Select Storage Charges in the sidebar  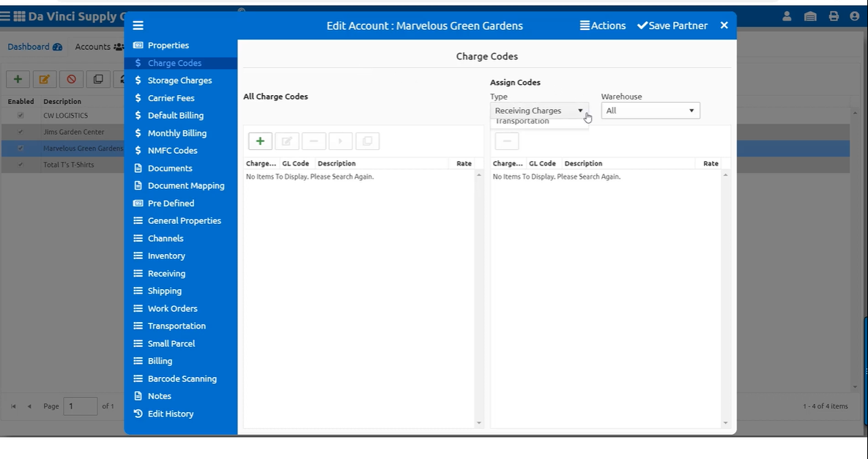tap(179, 81)
